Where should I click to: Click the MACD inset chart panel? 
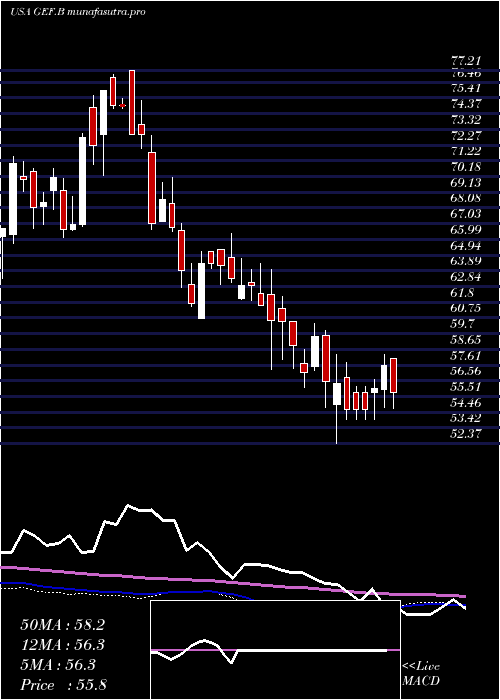point(275,650)
